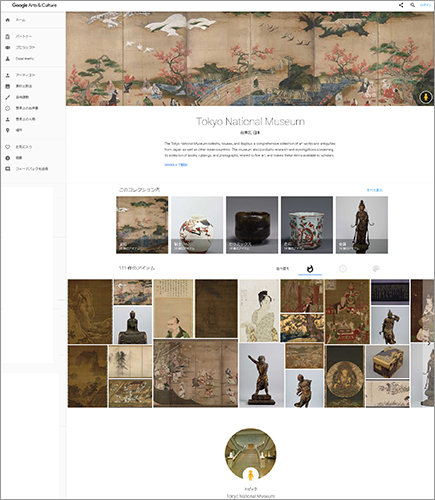Open the red-patterned hexagonal bowl card

tap(307, 225)
